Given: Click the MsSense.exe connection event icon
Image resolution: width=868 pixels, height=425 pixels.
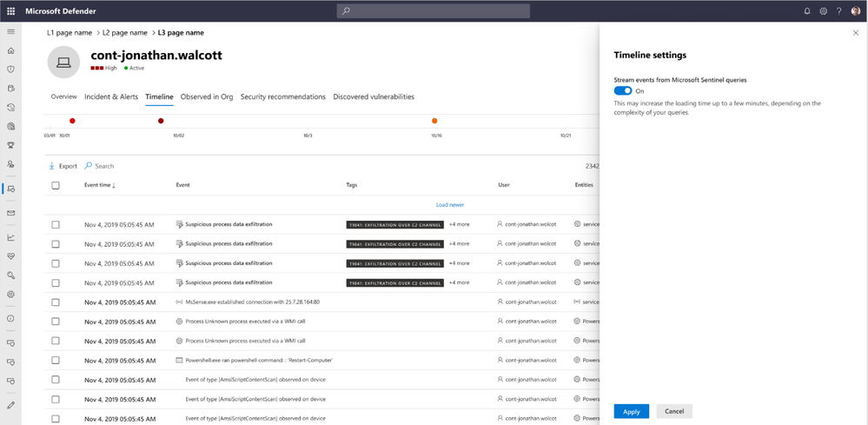Looking at the screenshot, I should [179, 302].
